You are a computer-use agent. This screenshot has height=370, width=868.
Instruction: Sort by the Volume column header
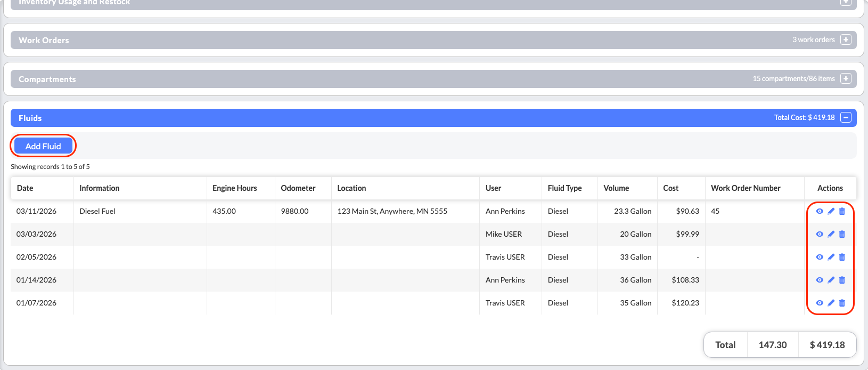pos(616,188)
